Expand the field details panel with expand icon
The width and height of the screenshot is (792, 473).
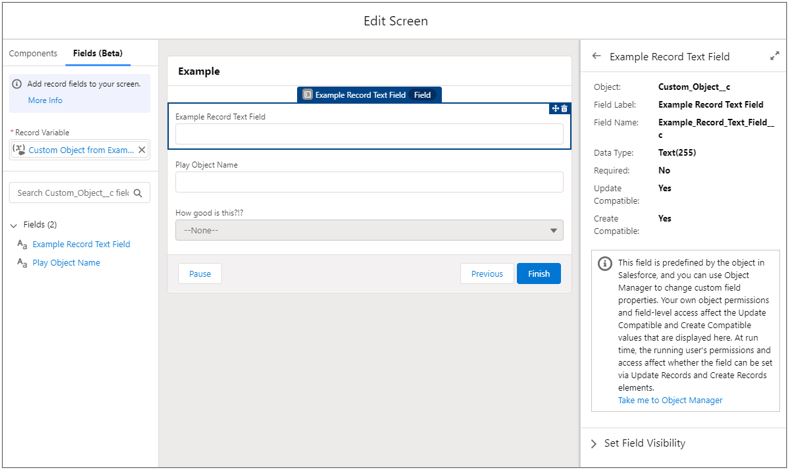pyautogui.click(x=774, y=56)
